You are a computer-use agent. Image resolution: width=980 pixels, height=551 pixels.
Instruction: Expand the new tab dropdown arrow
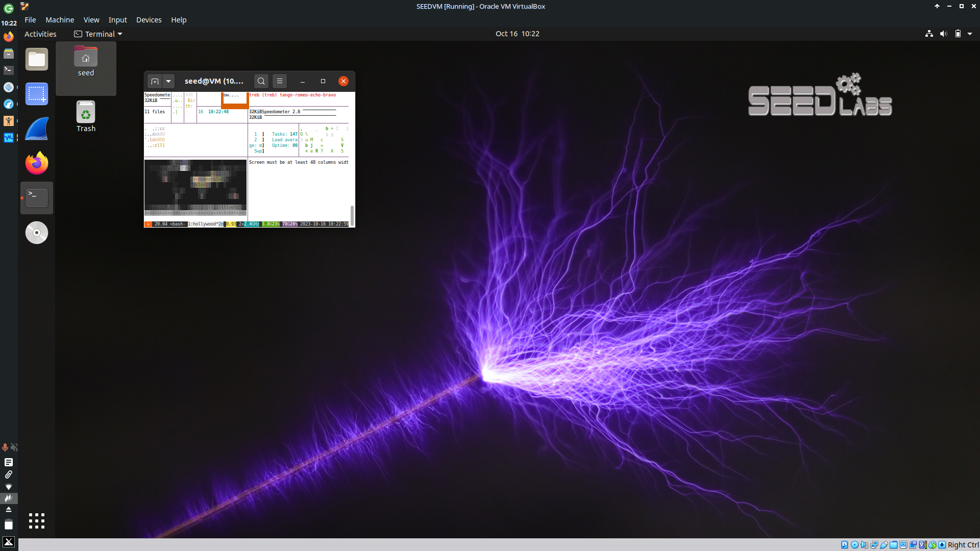point(168,81)
